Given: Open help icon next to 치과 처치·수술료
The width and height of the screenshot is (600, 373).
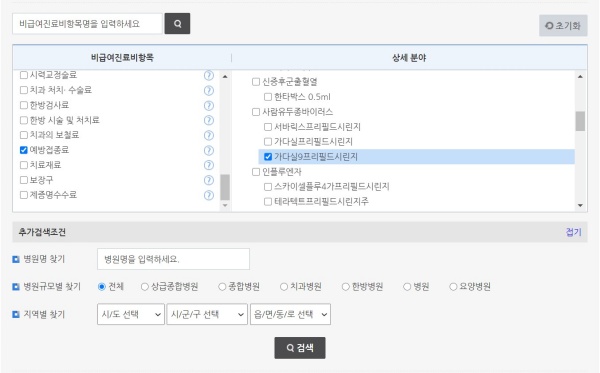Looking at the screenshot, I should pyautogui.click(x=209, y=91).
